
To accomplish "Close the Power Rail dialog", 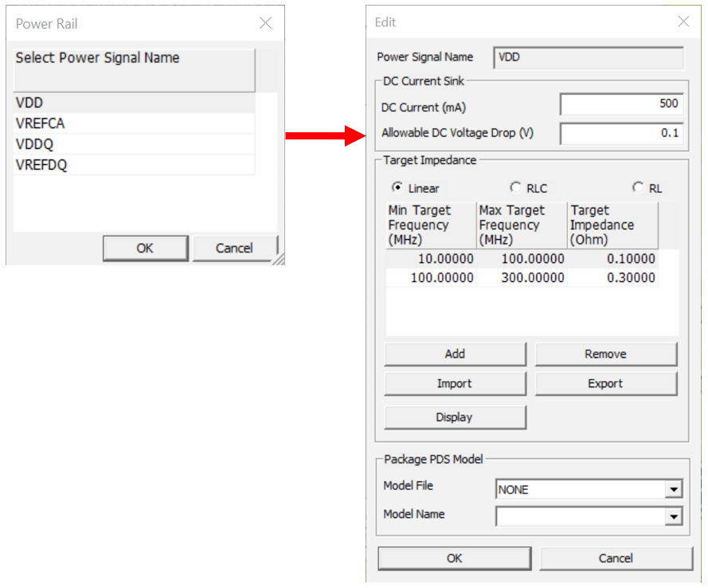I will (266, 23).
